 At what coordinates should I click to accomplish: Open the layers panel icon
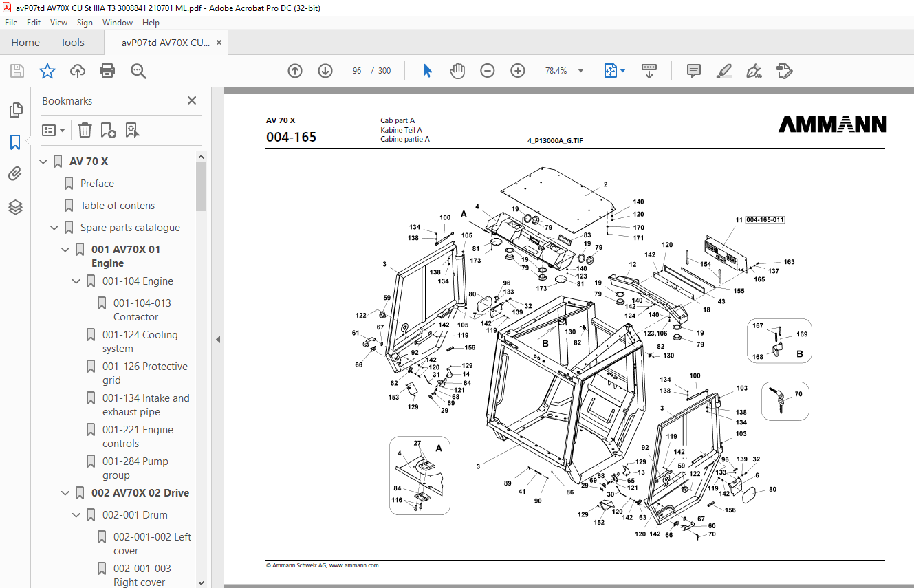tap(15, 207)
